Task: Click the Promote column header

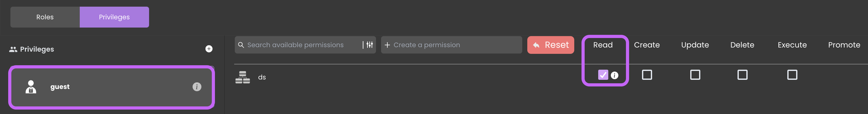Action: 844,45
